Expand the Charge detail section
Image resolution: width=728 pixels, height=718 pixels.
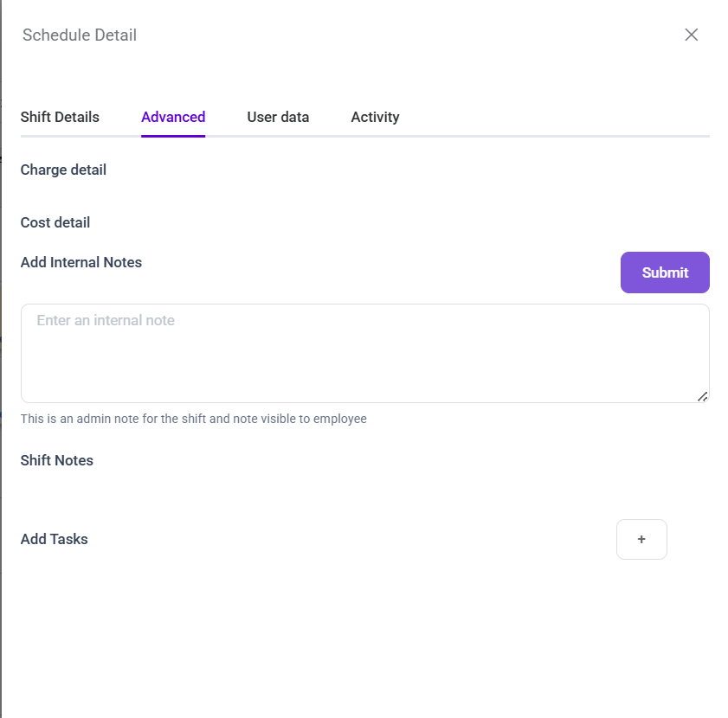tap(63, 170)
